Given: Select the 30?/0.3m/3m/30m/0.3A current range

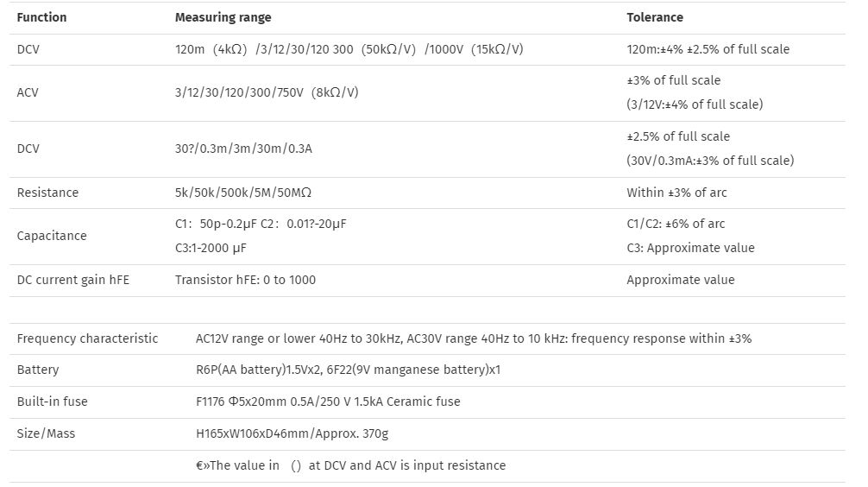Looking at the screenshot, I should click(243, 149).
